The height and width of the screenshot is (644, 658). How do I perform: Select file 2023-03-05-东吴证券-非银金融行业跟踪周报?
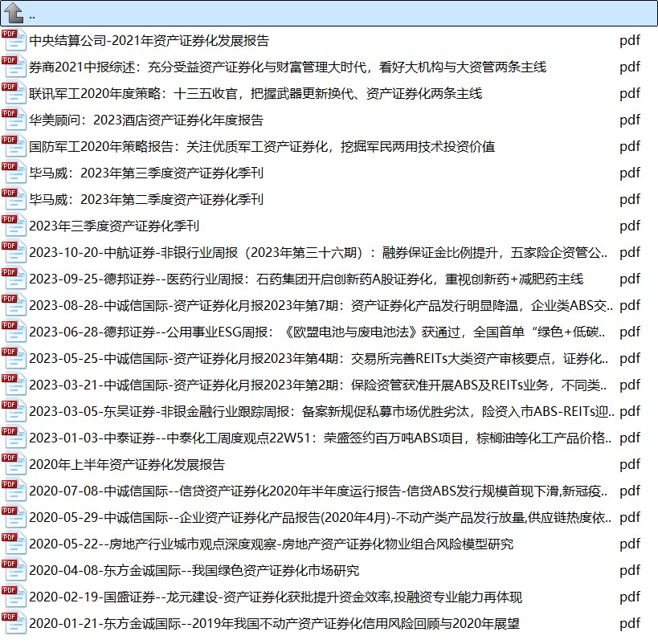tap(321, 411)
